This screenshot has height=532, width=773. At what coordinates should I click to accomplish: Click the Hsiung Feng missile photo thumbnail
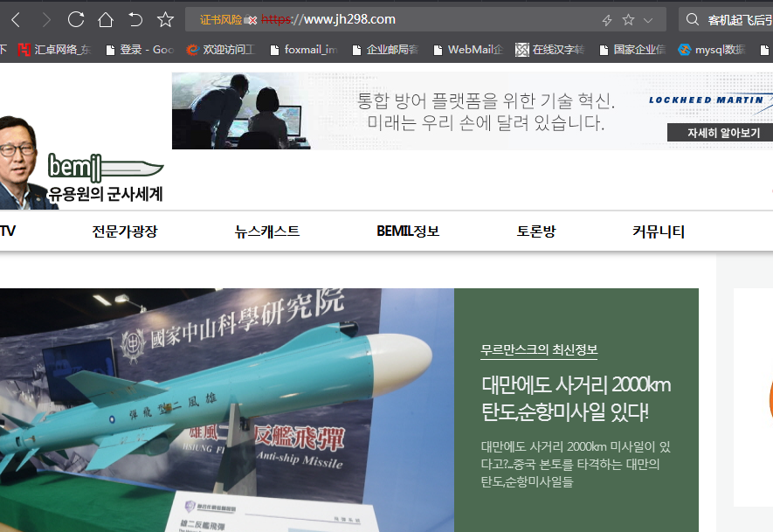click(x=226, y=409)
